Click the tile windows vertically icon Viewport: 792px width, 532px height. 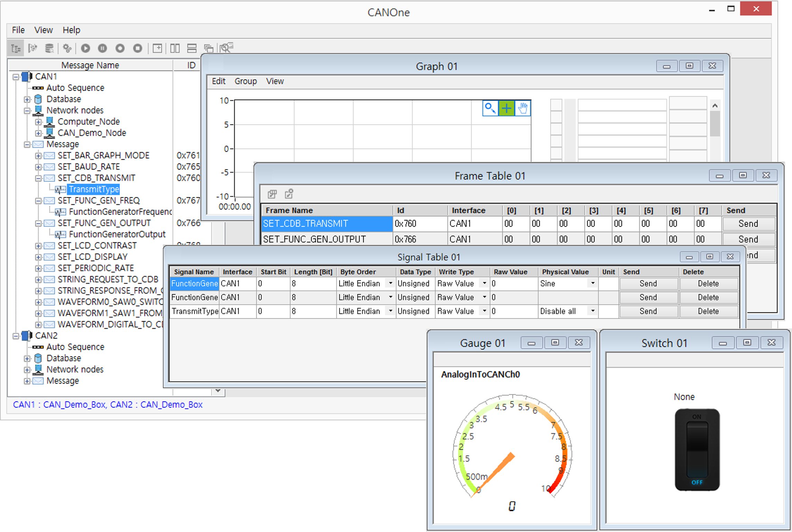pyautogui.click(x=175, y=48)
